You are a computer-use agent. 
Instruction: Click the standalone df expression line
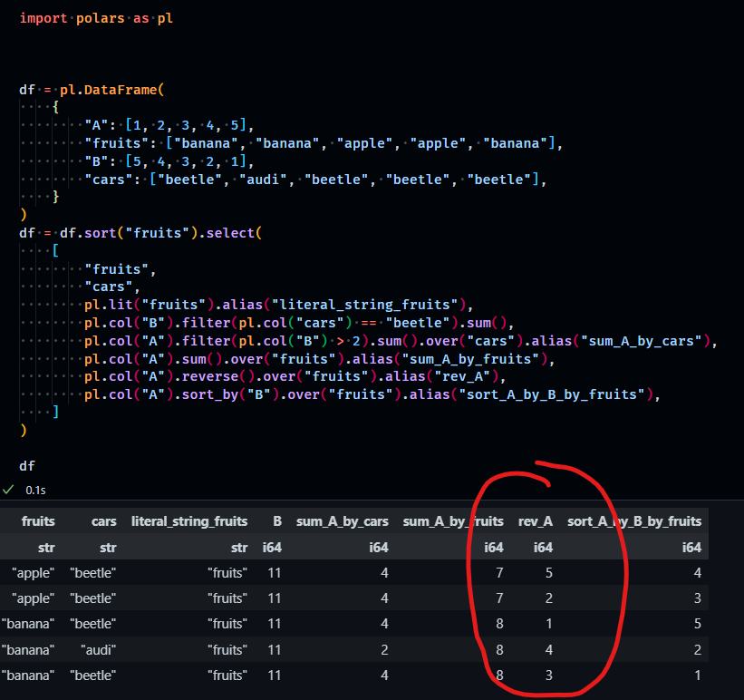(27, 465)
